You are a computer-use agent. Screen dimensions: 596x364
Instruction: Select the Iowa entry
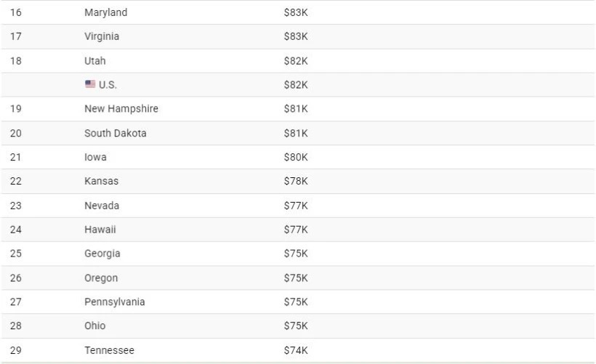[x=95, y=157]
